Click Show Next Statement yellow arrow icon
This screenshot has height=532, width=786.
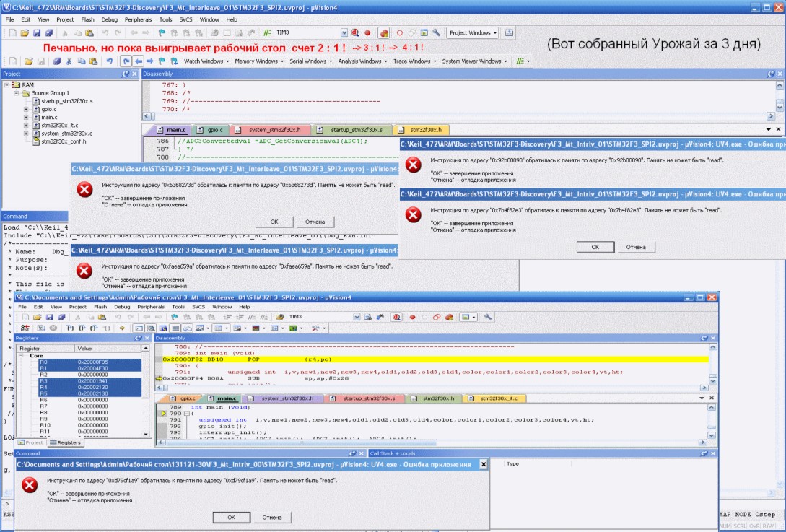(x=122, y=328)
